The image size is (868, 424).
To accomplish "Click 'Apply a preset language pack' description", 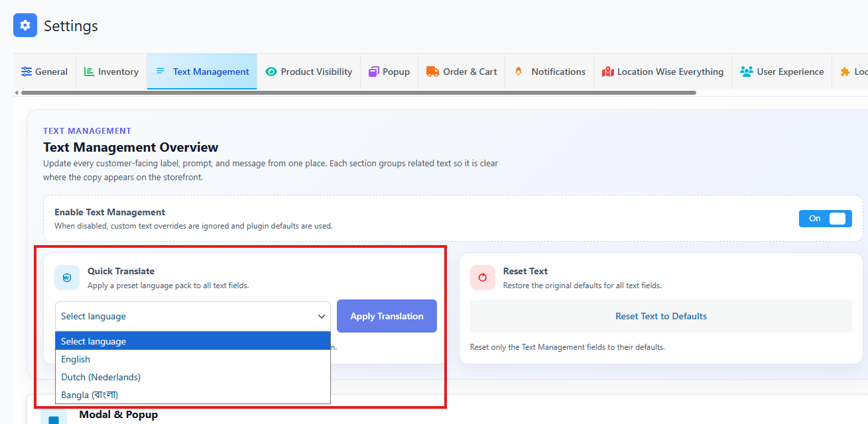I will (x=168, y=286).
